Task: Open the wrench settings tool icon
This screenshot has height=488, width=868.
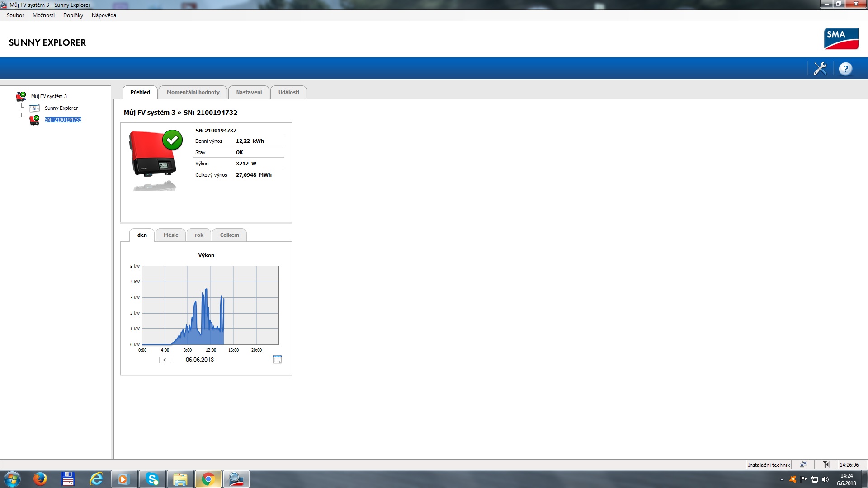Action: pos(820,69)
